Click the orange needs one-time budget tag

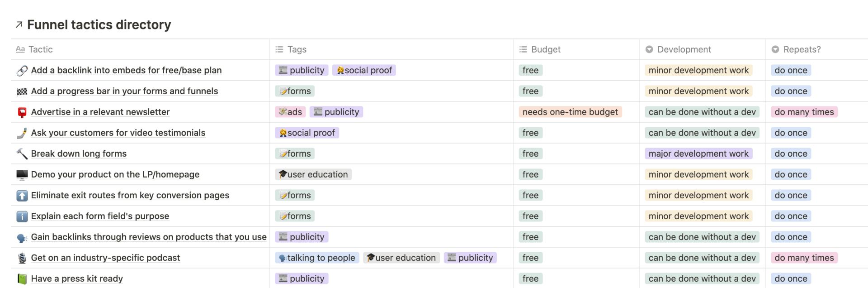point(570,112)
